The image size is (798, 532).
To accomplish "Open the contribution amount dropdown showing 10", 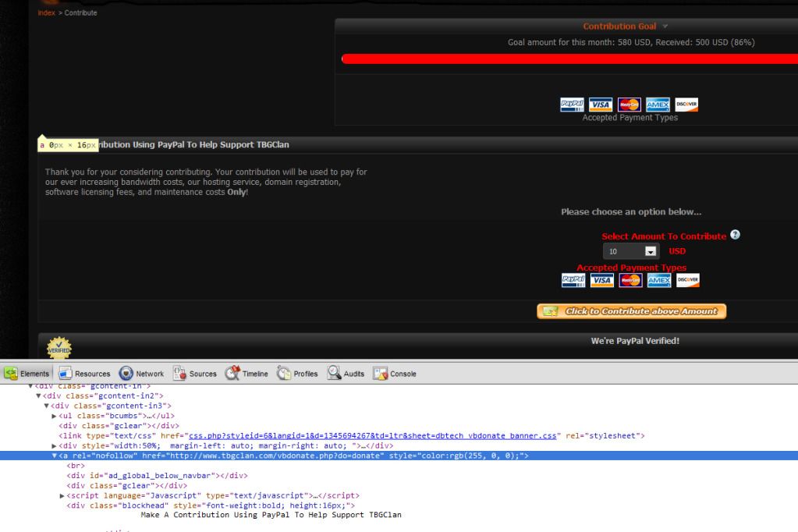I will [x=631, y=251].
